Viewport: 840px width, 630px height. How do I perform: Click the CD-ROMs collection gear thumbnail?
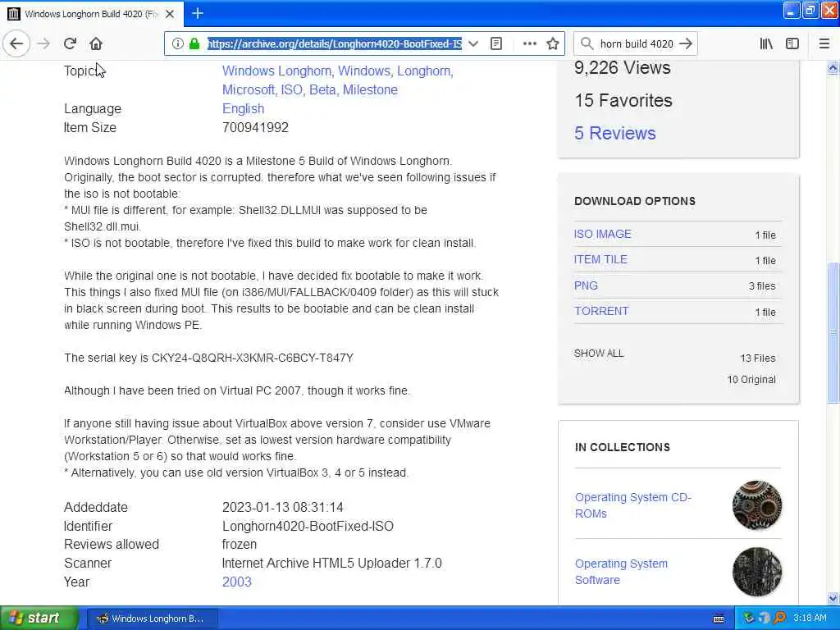coord(757,505)
